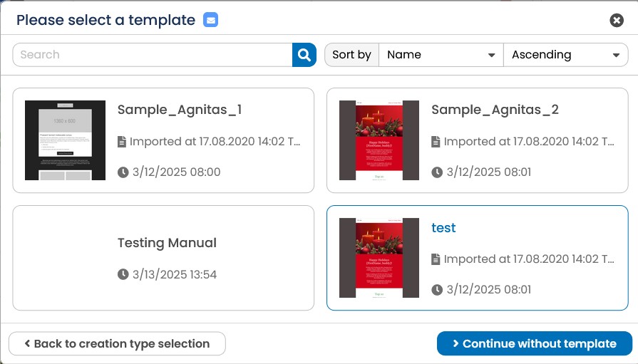
Task: Go back to creation type selection
Action: [x=117, y=343]
